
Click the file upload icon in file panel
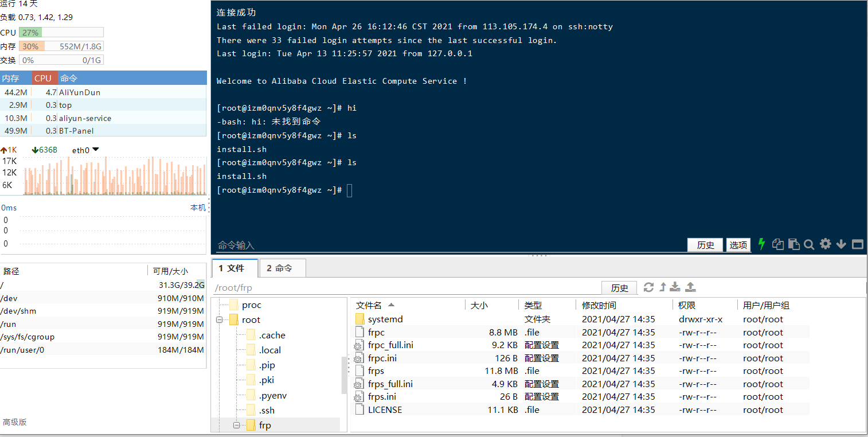pyautogui.click(x=690, y=287)
